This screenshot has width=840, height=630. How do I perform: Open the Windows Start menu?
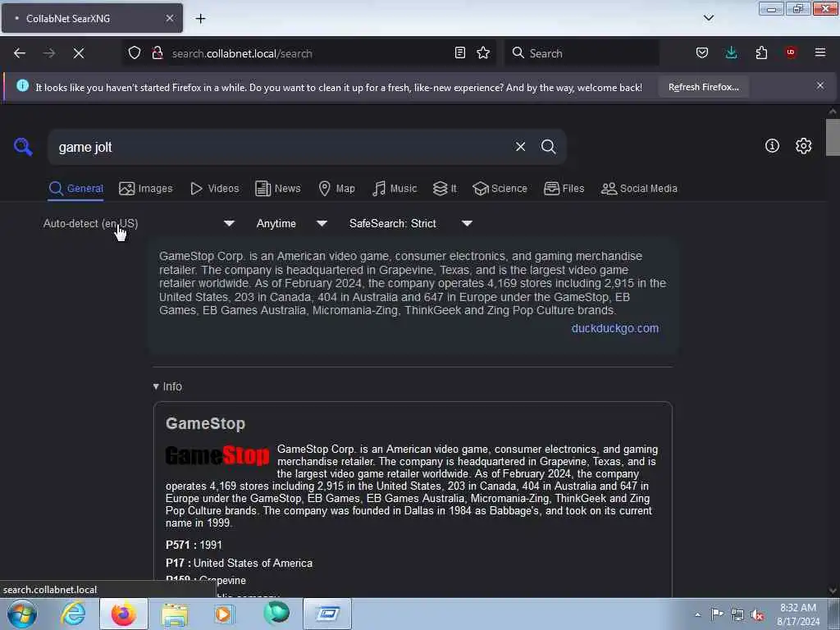pos(22,614)
